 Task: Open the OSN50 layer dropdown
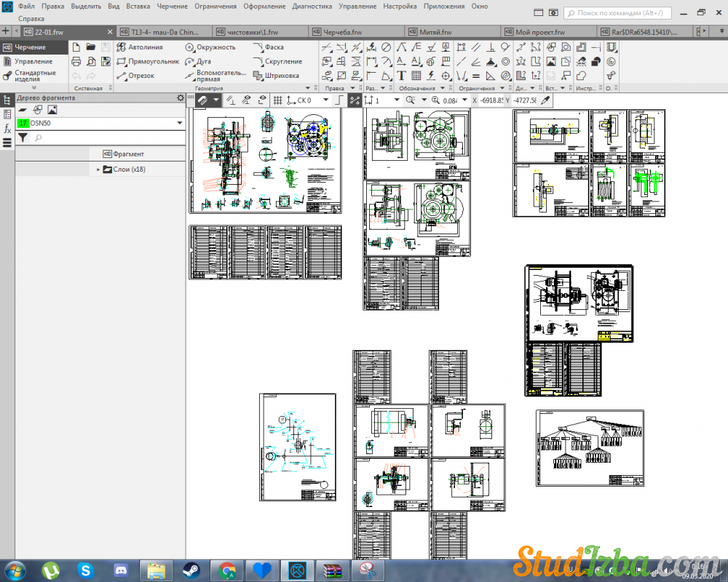[x=179, y=124]
